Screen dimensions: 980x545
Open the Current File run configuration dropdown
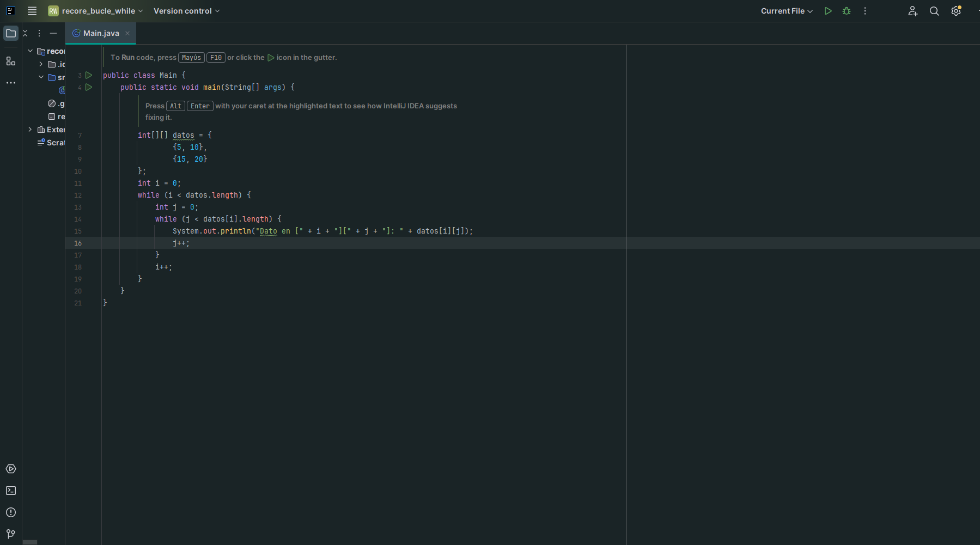[x=786, y=11]
